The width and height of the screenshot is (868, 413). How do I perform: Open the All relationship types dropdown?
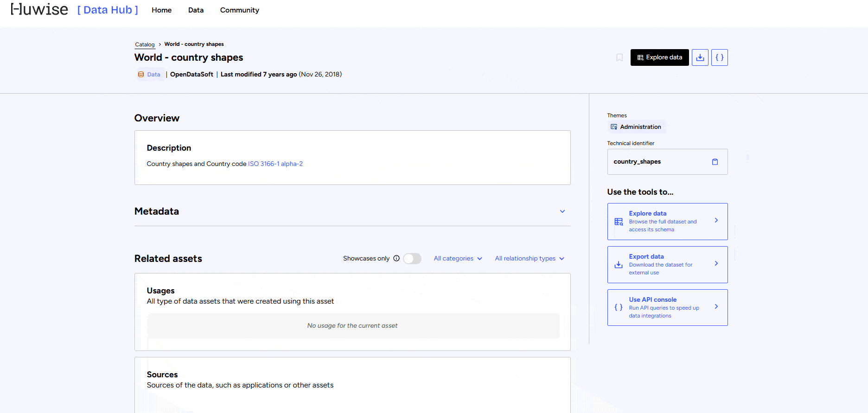point(529,259)
